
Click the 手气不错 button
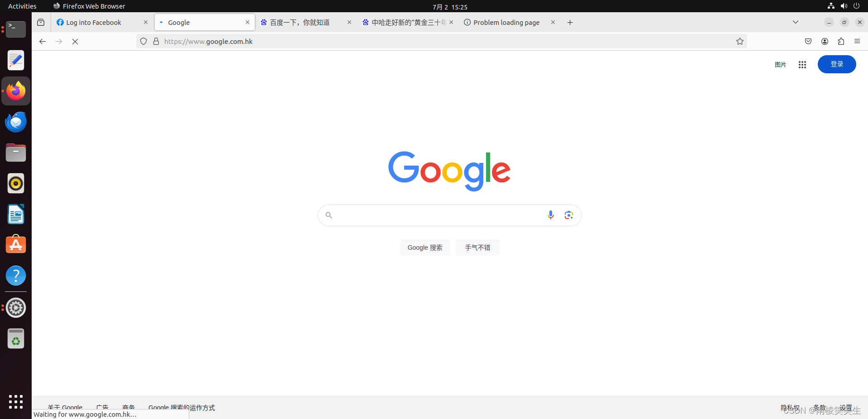pyautogui.click(x=477, y=248)
